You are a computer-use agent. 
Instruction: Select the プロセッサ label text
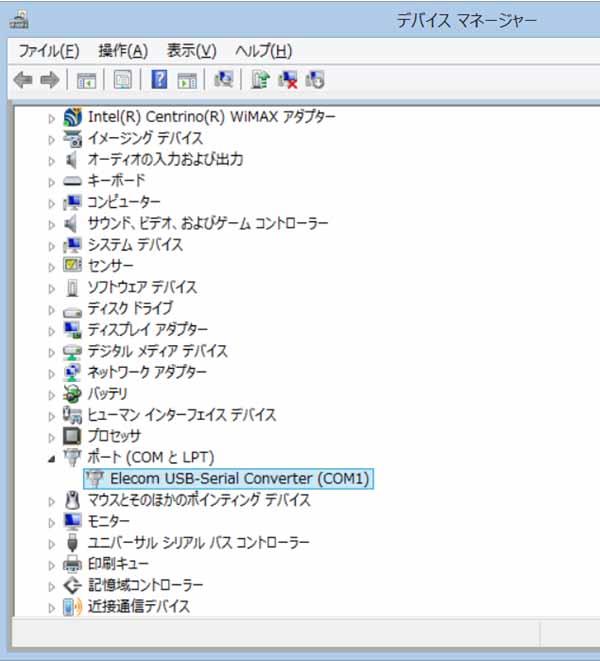click(x=114, y=436)
